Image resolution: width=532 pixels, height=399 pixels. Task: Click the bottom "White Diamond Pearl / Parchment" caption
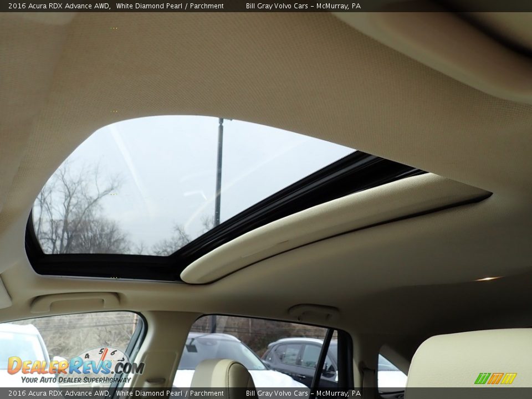(x=170, y=393)
